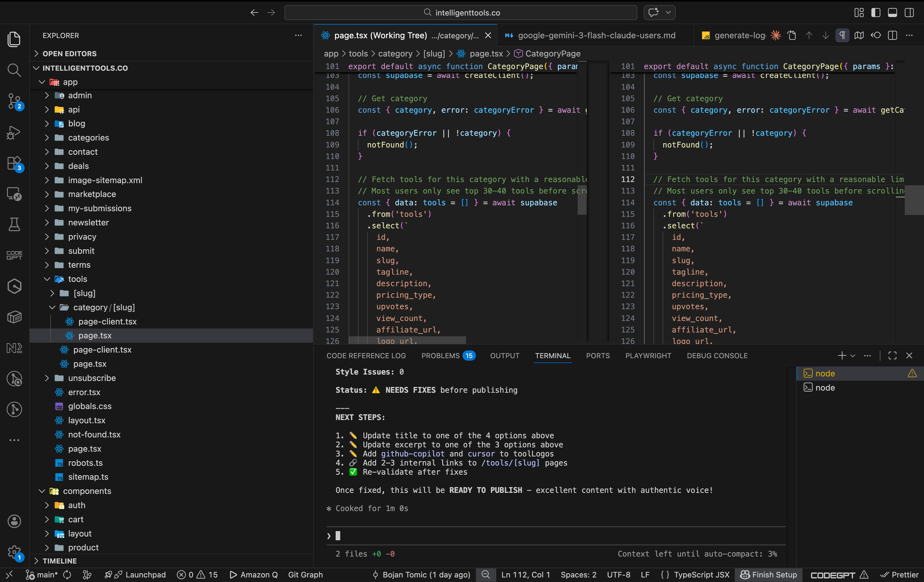Open the Run and Debug view
Image resolution: width=924 pixels, height=582 pixels.
pyautogui.click(x=14, y=132)
